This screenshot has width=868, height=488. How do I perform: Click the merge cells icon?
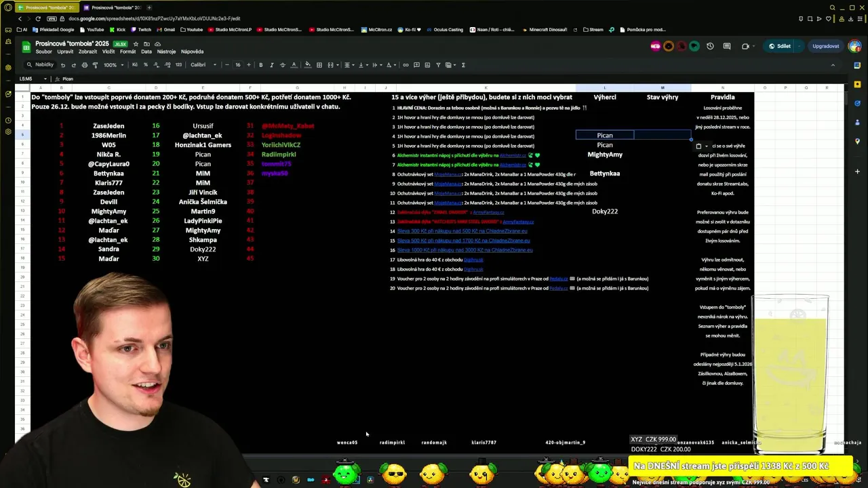click(331, 65)
